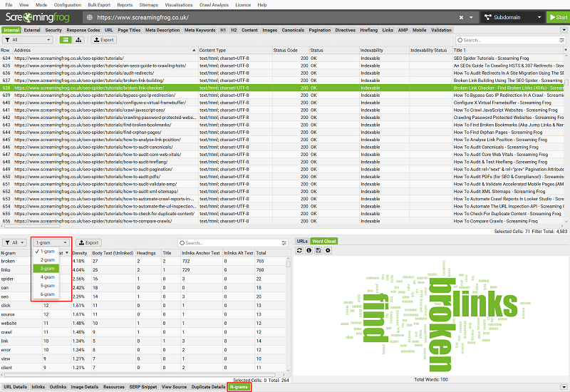Select the 'spider' N-gram row
Image resolution: width=570 pixels, height=392 pixels.
tap(142, 279)
